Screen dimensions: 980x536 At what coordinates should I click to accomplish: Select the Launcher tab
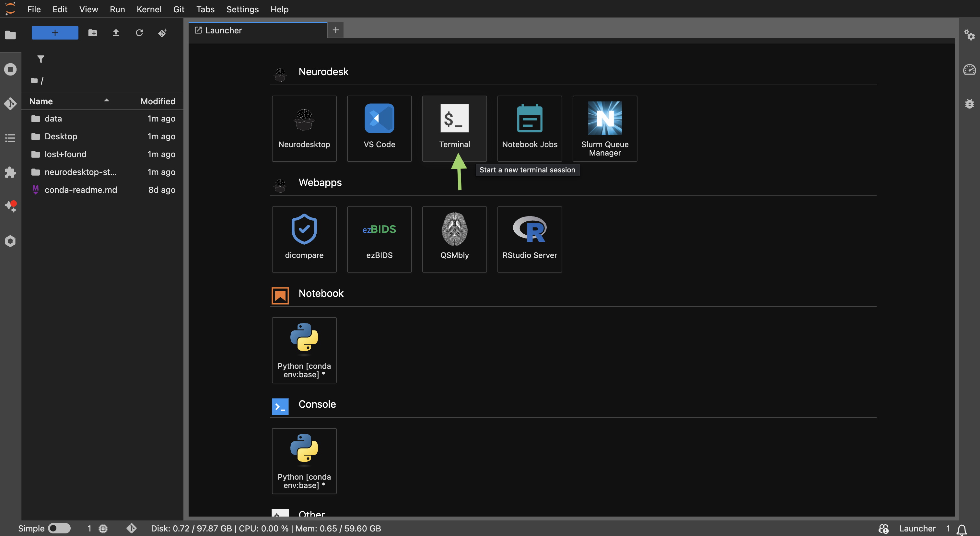[x=258, y=30]
